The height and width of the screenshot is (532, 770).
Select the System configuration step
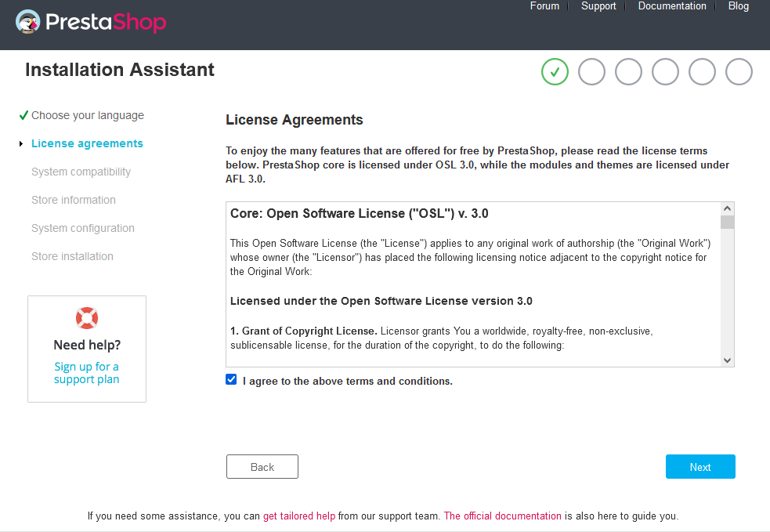pyautogui.click(x=83, y=228)
